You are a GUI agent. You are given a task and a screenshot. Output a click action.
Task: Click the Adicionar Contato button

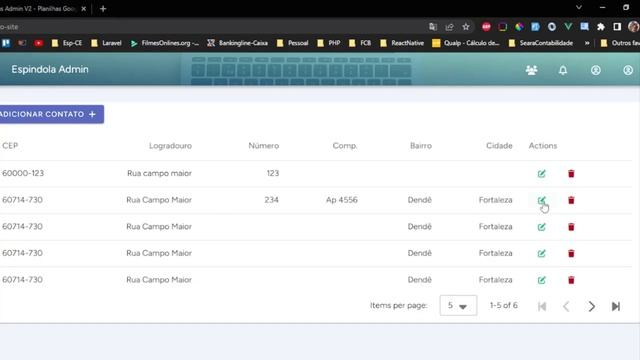tap(51, 114)
